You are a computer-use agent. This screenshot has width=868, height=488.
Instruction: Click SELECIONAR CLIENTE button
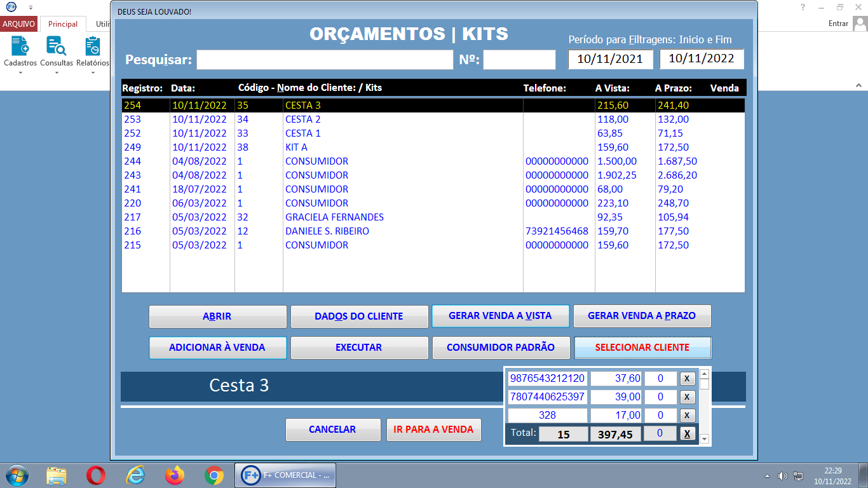642,348
